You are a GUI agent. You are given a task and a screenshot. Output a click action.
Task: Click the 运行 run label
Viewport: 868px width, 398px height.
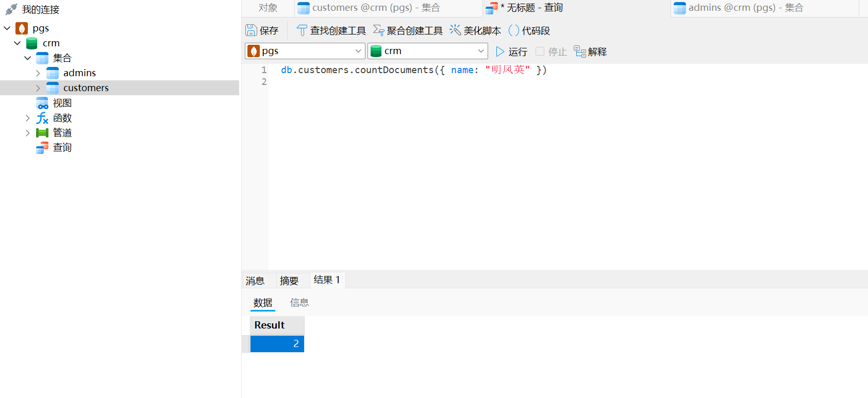point(518,52)
